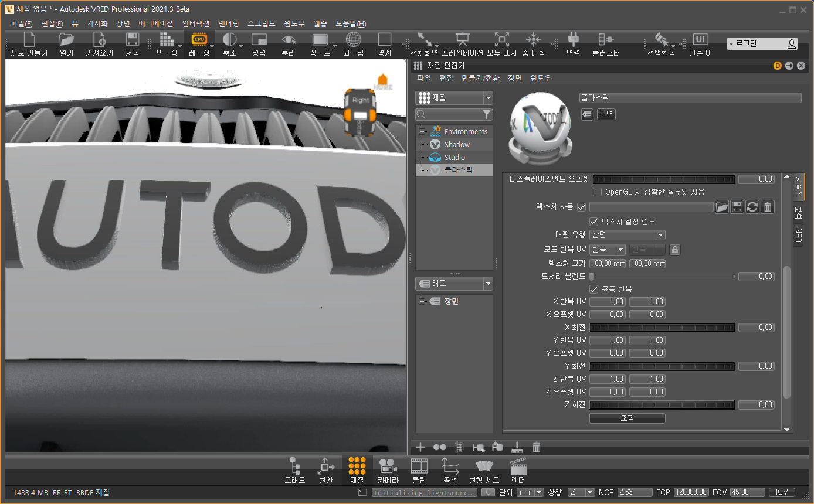Expand the Environments tree node
Viewport: 814px width, 504px height.
(x=422, y=132)
